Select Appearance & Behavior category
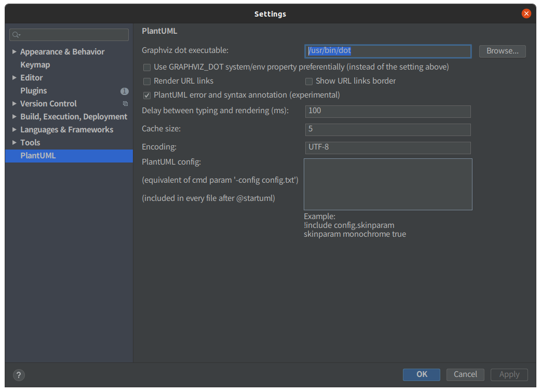The width and height of the screenshot is (541, 392). [62, 52]
